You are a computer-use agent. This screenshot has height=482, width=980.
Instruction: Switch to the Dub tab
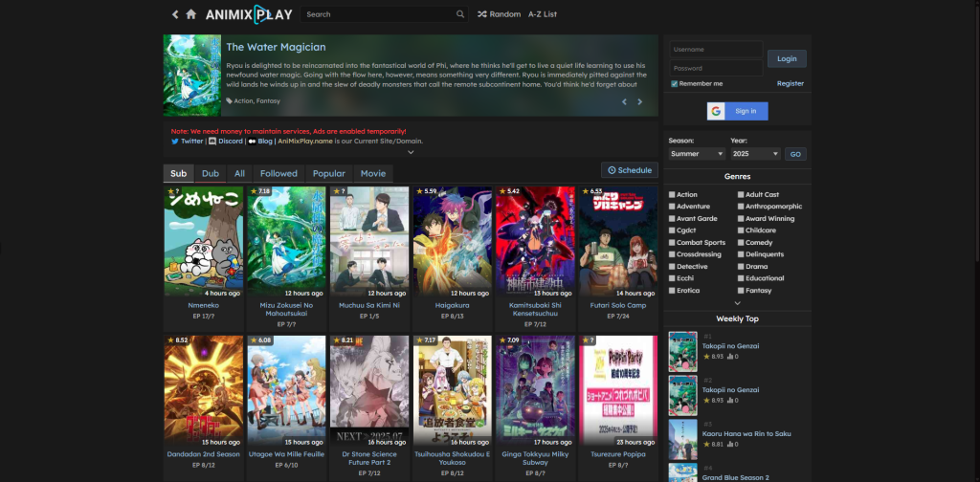[x=211, y=173]
